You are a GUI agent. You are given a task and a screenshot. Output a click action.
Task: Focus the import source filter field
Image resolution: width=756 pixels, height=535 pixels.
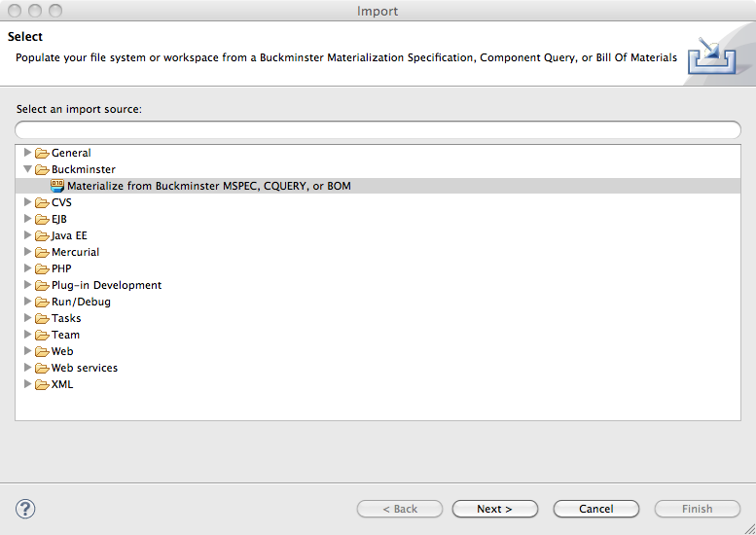coord(378,129)
